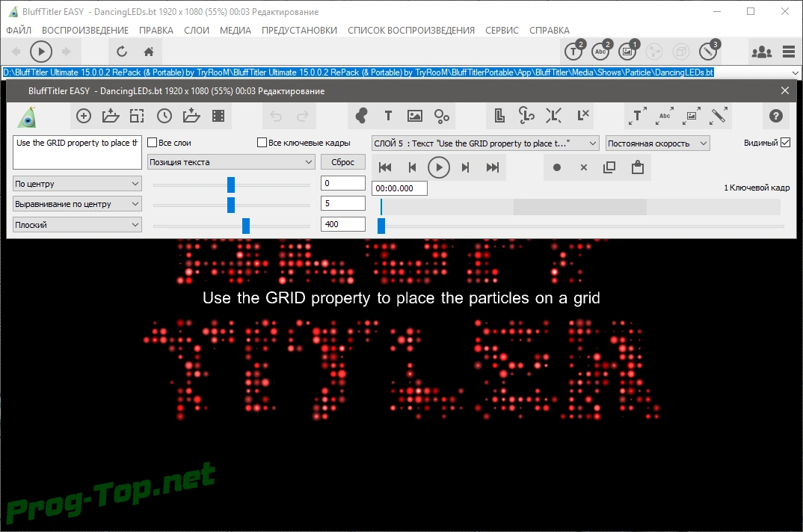Click the layer icon with crossing arrows
This screenshot has width=803, height=532.
(x=553, y=117)
